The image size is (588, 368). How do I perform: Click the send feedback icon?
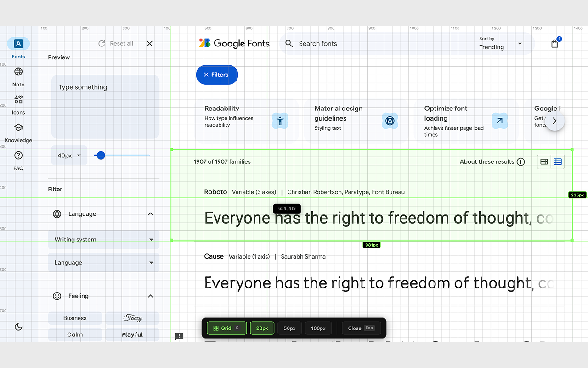(179, 336)
